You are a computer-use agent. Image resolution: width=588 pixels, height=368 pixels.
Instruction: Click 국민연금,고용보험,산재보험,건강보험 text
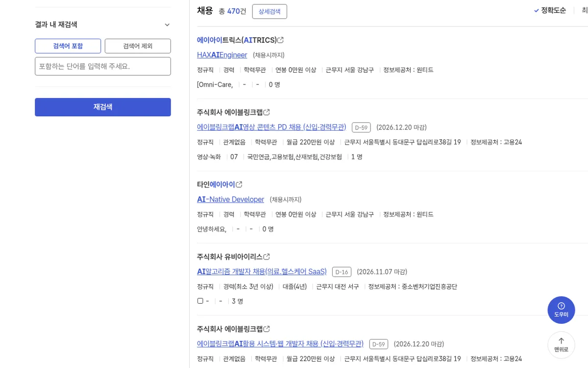click(x=294, y=157)
